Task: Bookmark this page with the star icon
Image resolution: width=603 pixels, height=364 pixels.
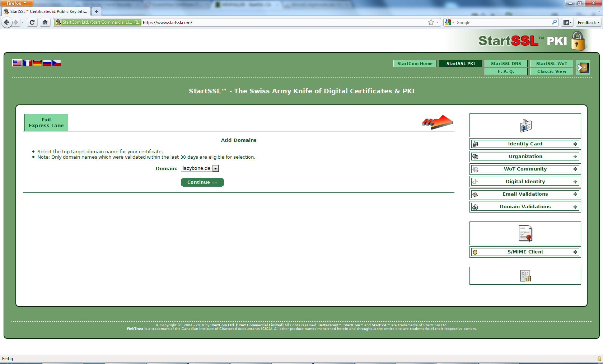Action: click(x=431, y=22)
